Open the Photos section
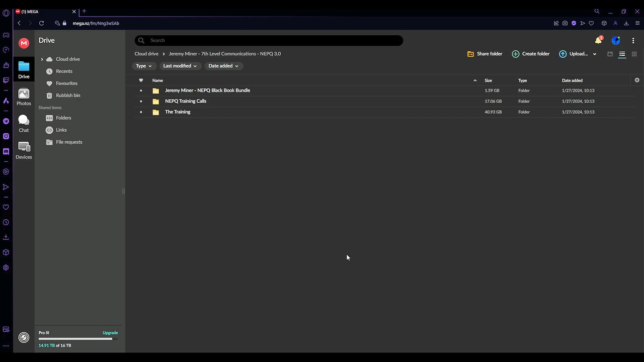 (24, 97)
